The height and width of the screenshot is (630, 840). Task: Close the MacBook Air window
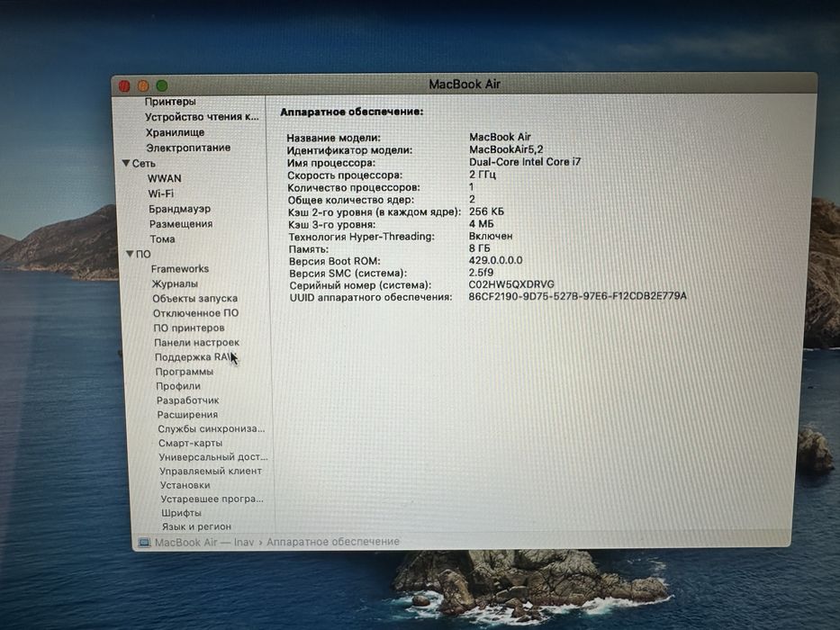click(124, 85)
